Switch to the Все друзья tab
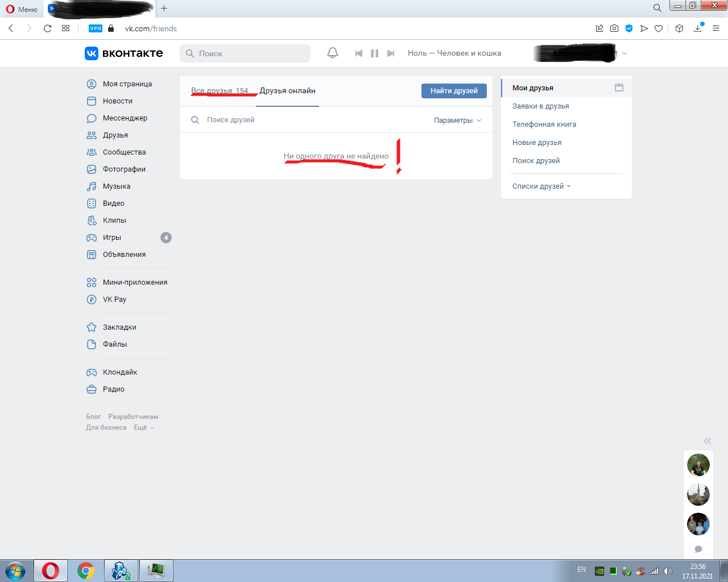 click(x=220, y=91)
